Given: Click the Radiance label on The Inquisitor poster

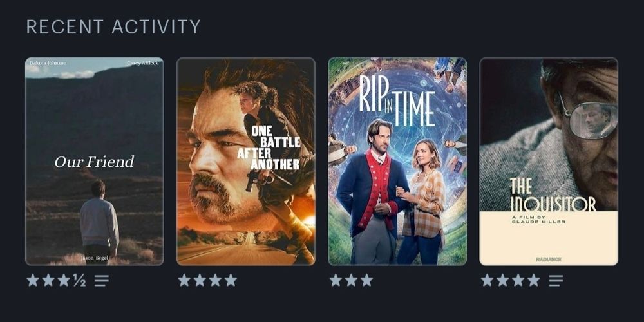Looking at the screenshot, I should tap(549, 259).
